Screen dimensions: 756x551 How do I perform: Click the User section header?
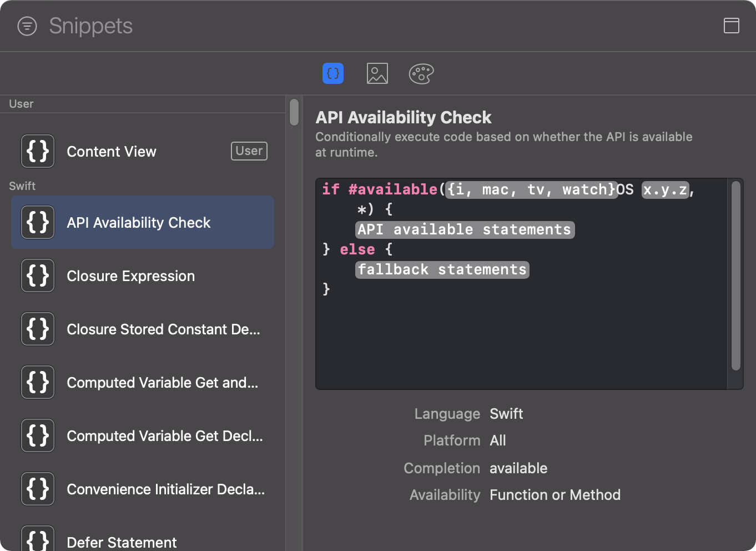point(21,104)
